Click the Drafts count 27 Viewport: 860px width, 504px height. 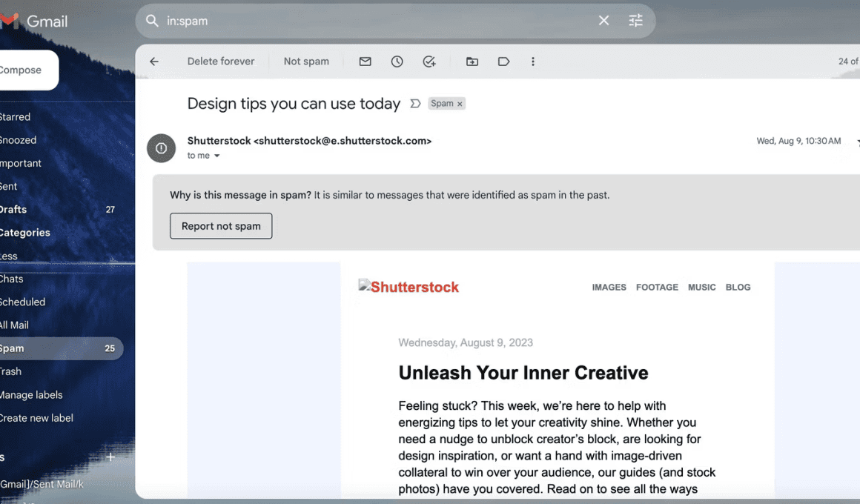[x=110, y=210]
